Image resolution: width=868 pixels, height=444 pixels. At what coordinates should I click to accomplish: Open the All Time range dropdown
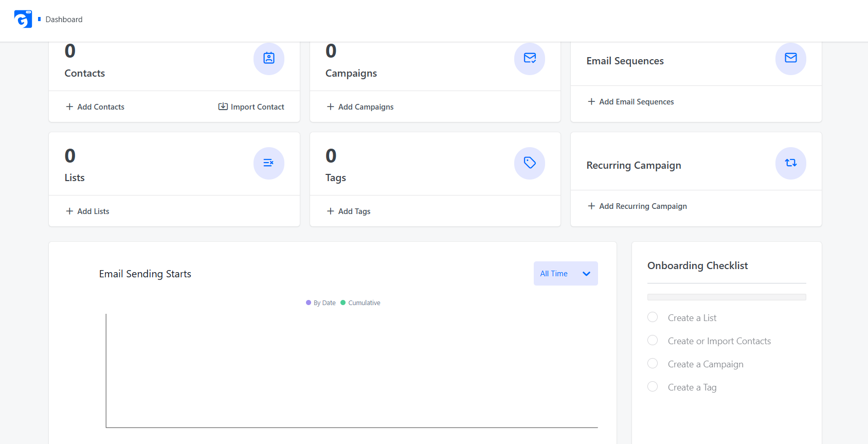[566, 274]
